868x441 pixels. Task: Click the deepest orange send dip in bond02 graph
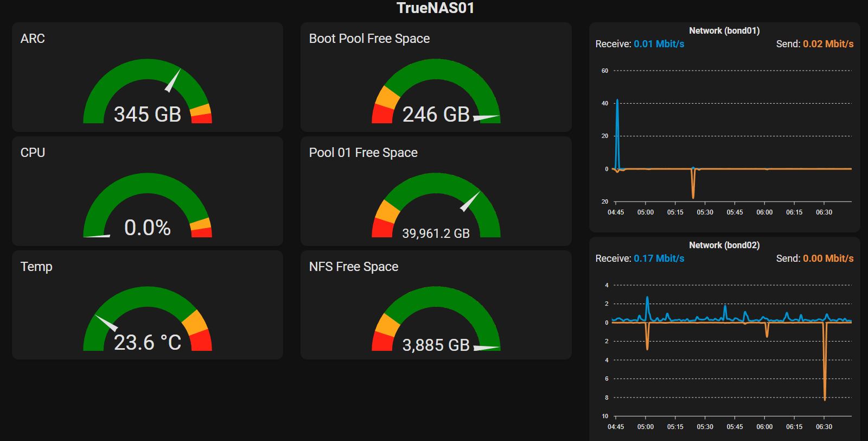[x=825, y=399]
